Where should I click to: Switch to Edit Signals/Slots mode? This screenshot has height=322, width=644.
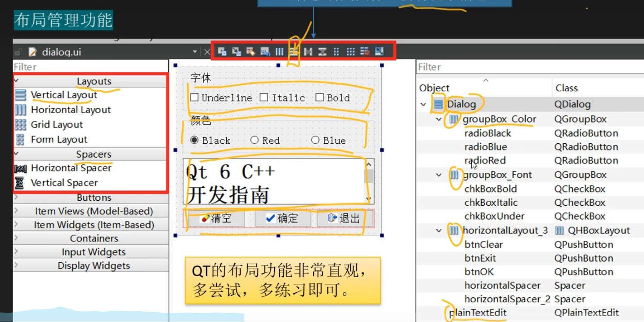point(236,52)
